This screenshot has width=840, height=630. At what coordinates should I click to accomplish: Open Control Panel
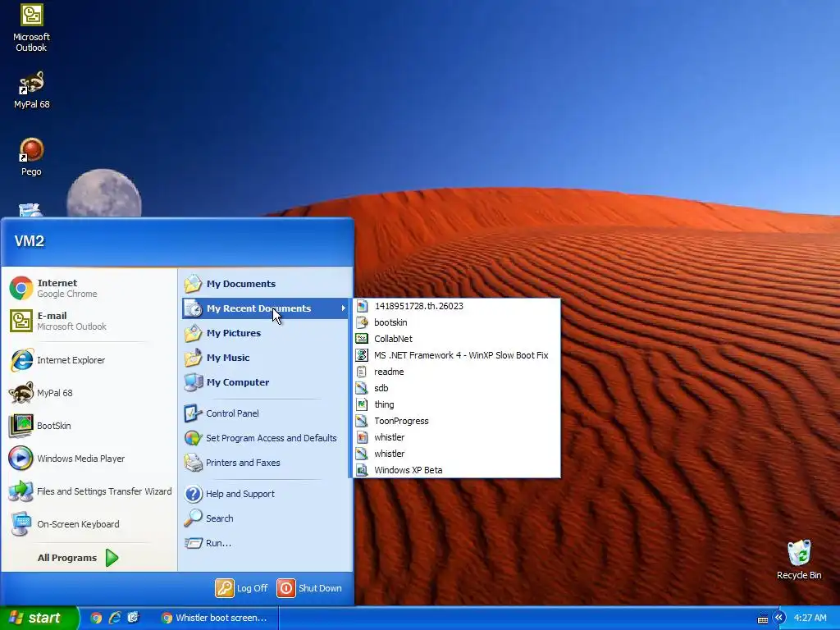[265, 413]
